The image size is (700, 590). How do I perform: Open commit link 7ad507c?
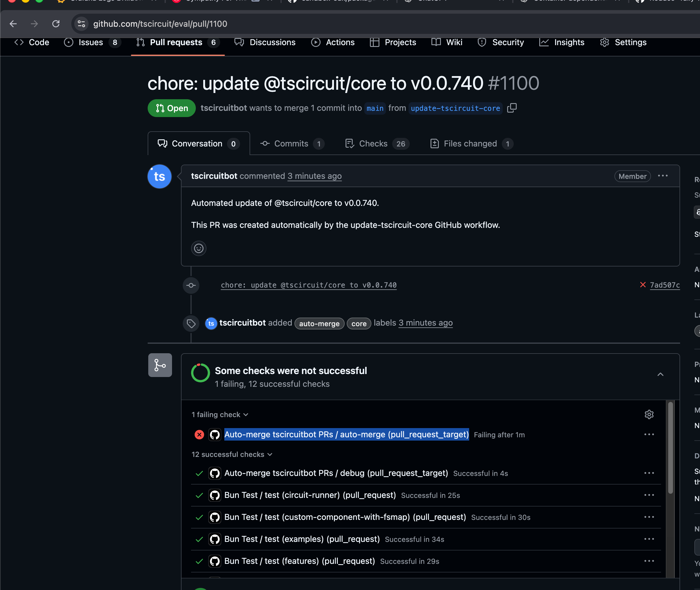[665, 285]
